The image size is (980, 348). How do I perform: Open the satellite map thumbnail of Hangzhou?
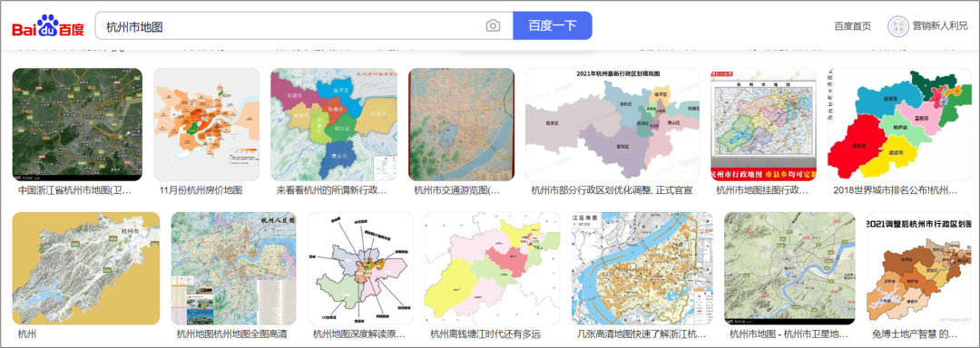pos(77,125)
